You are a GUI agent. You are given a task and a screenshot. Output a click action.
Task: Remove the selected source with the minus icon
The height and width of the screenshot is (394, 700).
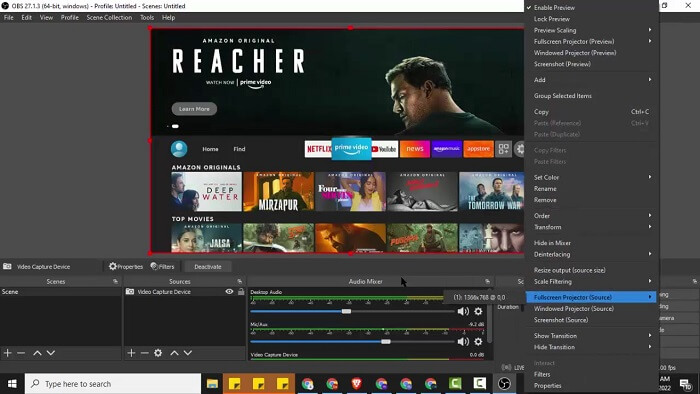pos(144,353)
